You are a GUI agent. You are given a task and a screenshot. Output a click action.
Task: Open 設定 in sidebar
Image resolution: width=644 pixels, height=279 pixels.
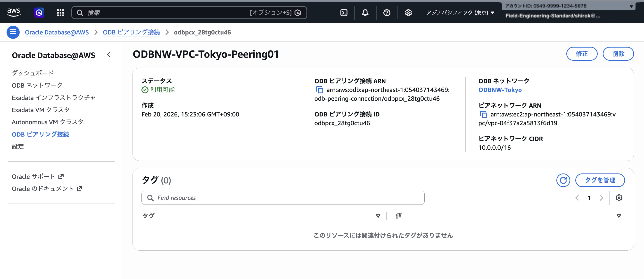pyautogui.click(x=18, y=146)
